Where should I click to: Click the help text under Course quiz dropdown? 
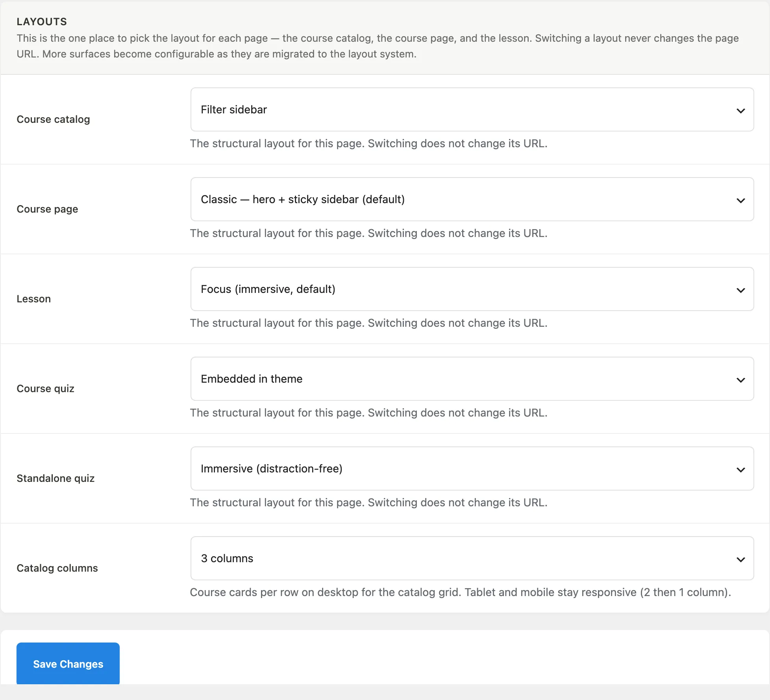click(368, 413)
